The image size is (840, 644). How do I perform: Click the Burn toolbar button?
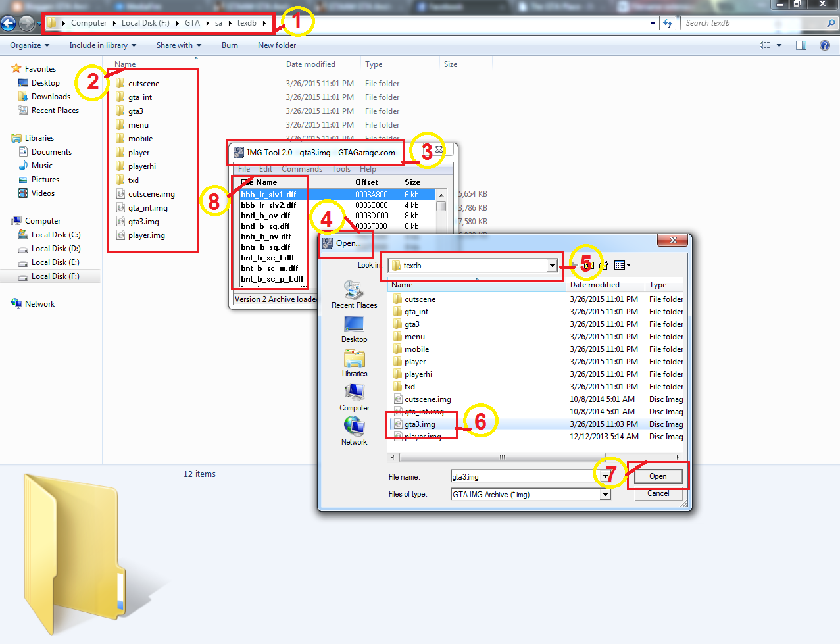230,45
